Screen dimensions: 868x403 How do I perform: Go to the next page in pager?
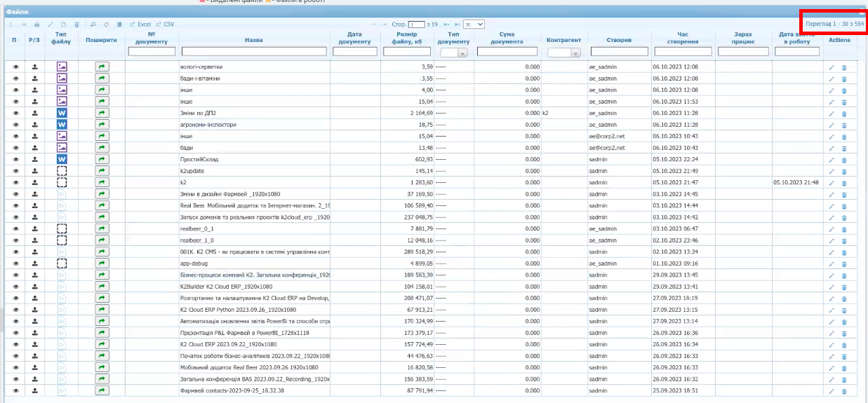[x=446, y=25]
